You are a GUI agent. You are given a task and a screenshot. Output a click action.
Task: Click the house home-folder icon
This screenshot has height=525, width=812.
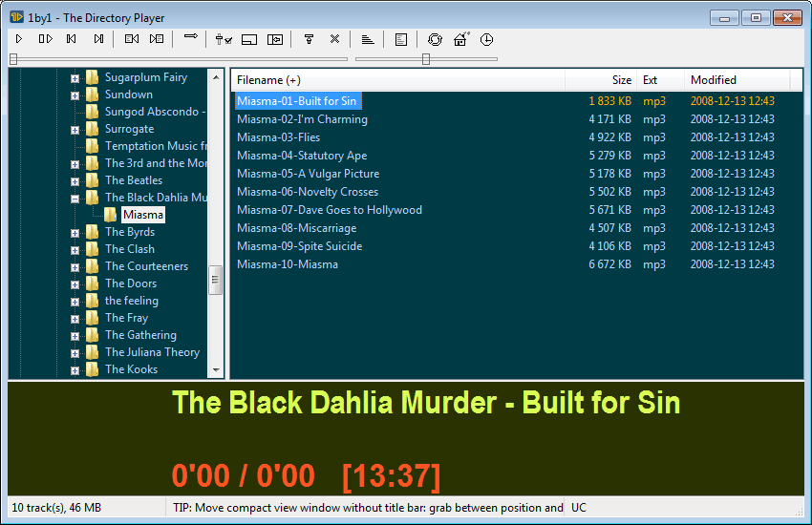click(460, 39)
